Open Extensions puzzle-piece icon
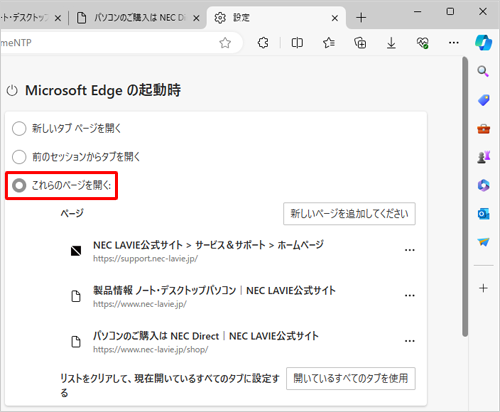This screenshot has width=500, height=412. tap(263, 43)
